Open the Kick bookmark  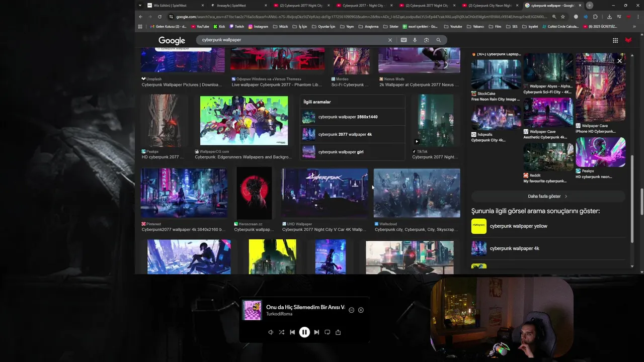[x=219, y=27]
